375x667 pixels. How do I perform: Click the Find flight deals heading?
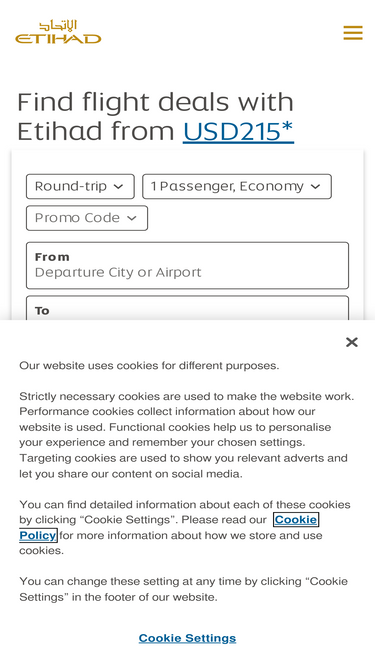click(156, 116)
